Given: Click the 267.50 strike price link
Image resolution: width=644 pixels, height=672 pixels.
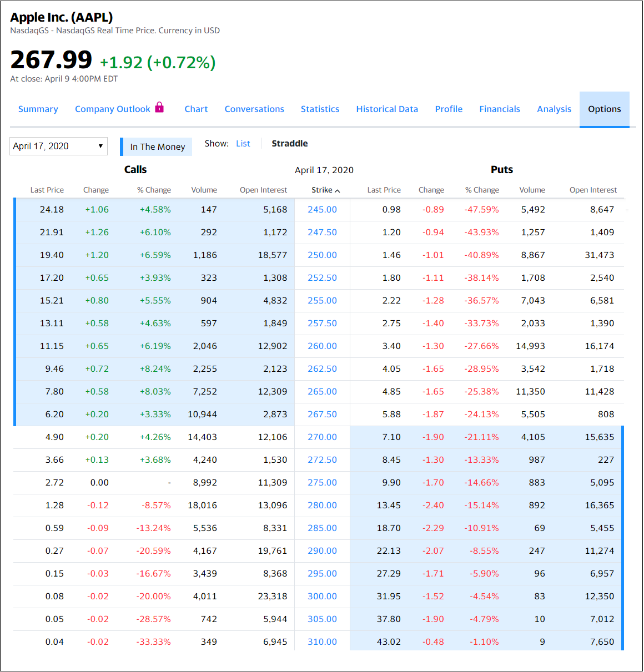Looking at the screenshot, I should (322, 414).
